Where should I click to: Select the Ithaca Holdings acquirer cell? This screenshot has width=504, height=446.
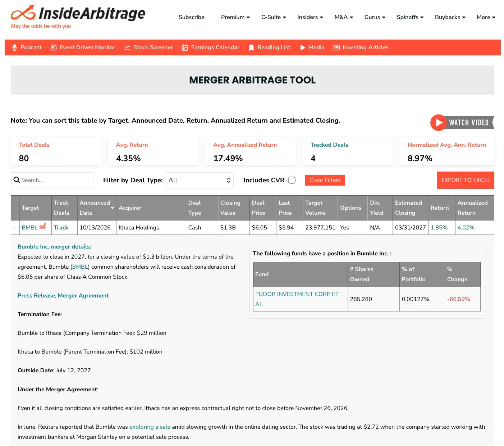[x=151, y=228]
